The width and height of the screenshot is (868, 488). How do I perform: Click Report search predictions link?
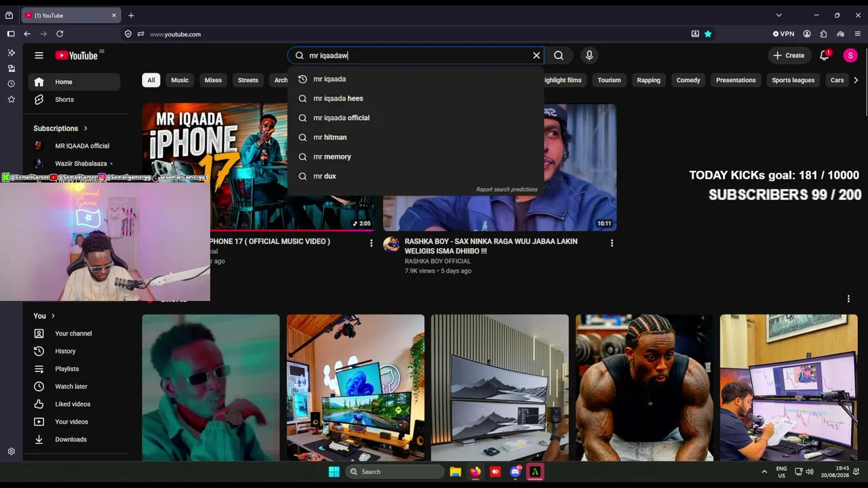click(507, 190)
